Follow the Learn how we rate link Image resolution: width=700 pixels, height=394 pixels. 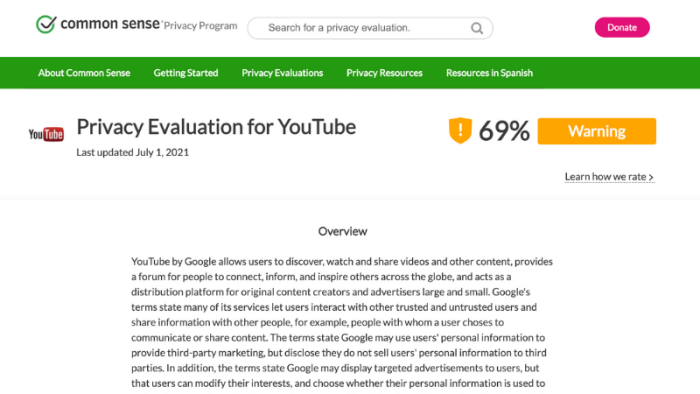click(x=609, y=177)
